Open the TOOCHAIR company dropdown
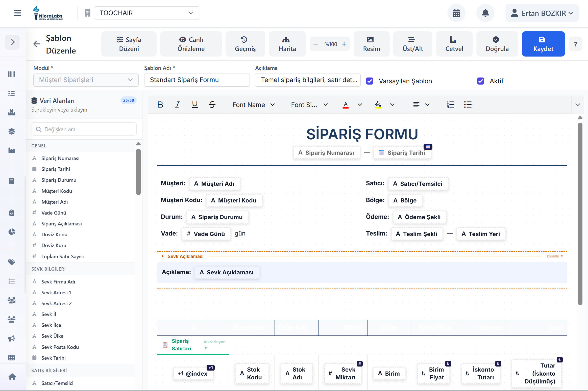The width and height of the screenshot is (588, 391). click(x=146, y=13)
